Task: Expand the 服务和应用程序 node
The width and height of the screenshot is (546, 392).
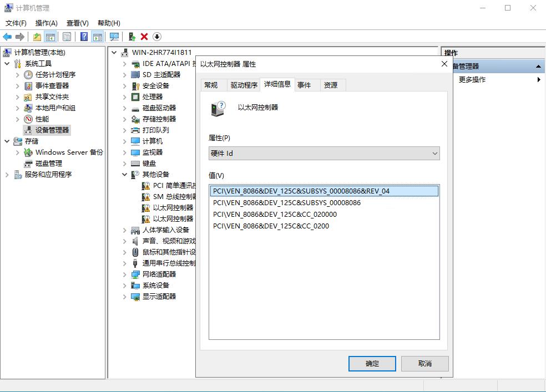Action: [7, 175]
